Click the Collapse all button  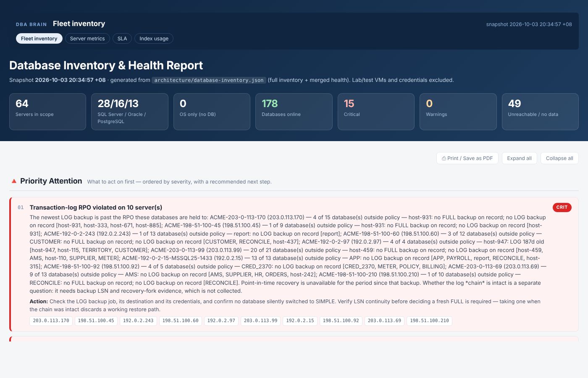[559, 158]
